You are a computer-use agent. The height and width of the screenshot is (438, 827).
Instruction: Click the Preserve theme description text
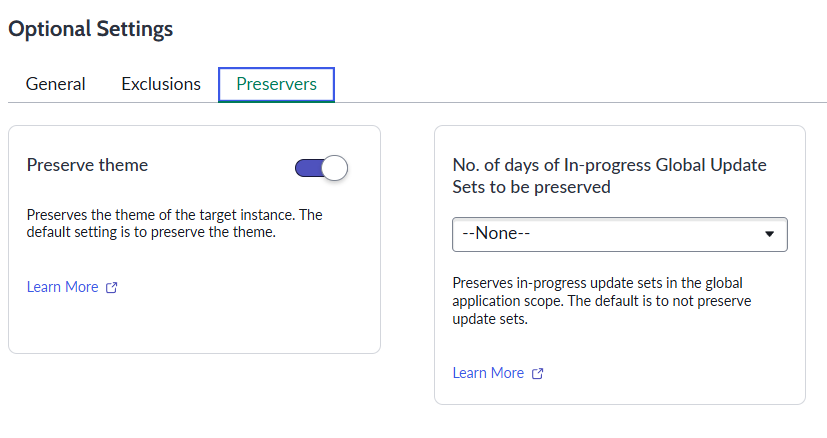(x=175, y=224)
